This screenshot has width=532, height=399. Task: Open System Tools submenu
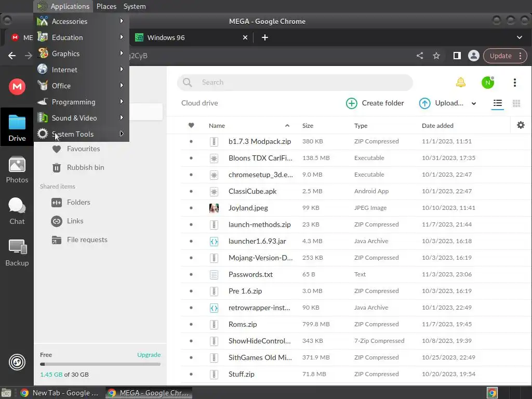point(82,134)
